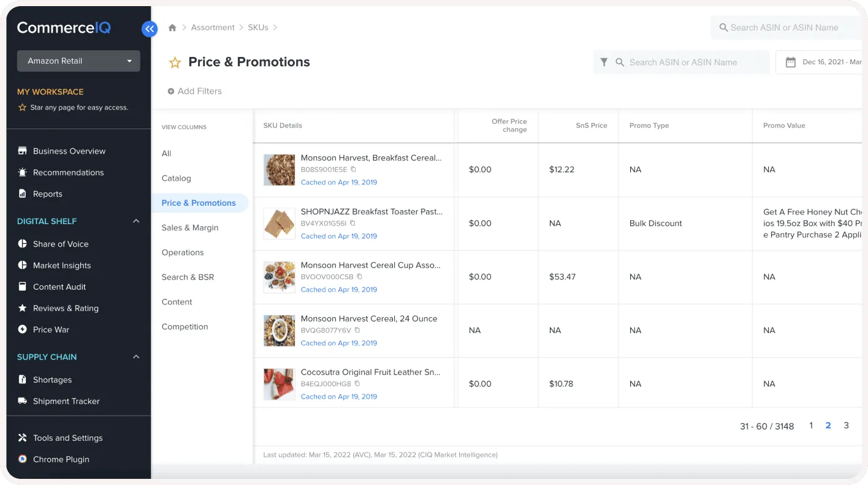Select the Competition column view
Viewport: 868px width, 485px height.
point(185,326)
